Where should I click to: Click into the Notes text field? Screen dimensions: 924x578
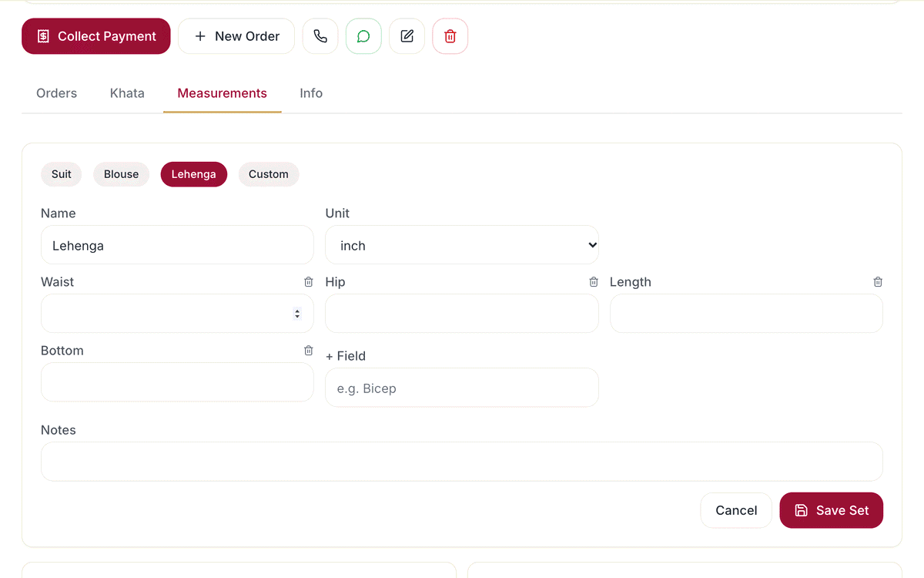tap(462, 462)
